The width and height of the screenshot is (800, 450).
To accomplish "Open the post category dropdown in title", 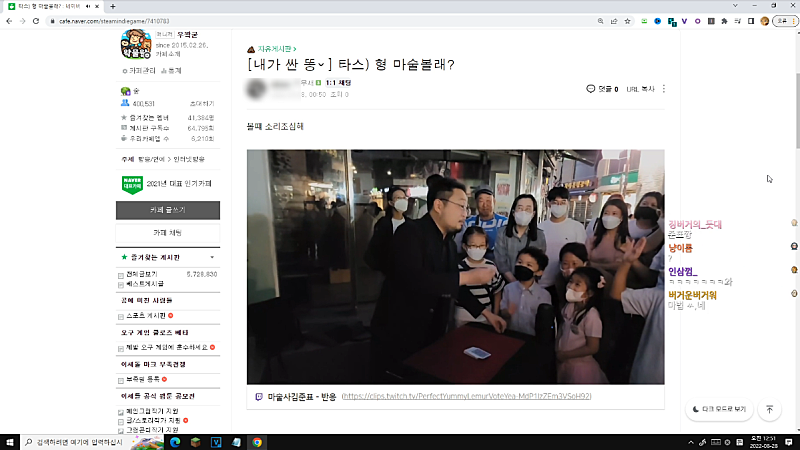I will pyautogui.click(x=321, y=64).
